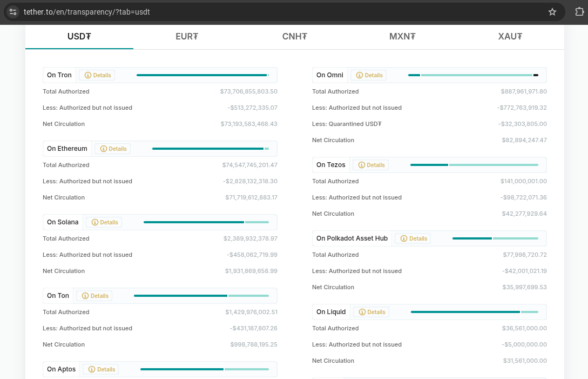Click the On Ton progress bar
Image resolution: width=588 pixels, height=379 pixels.
(201, 296)
